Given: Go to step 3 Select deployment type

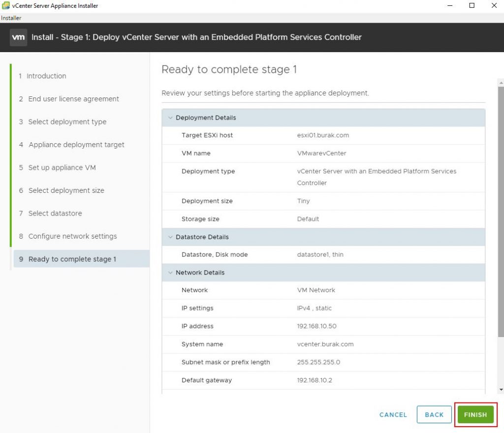Looking at the screenshot, I should tap(63, 122).
